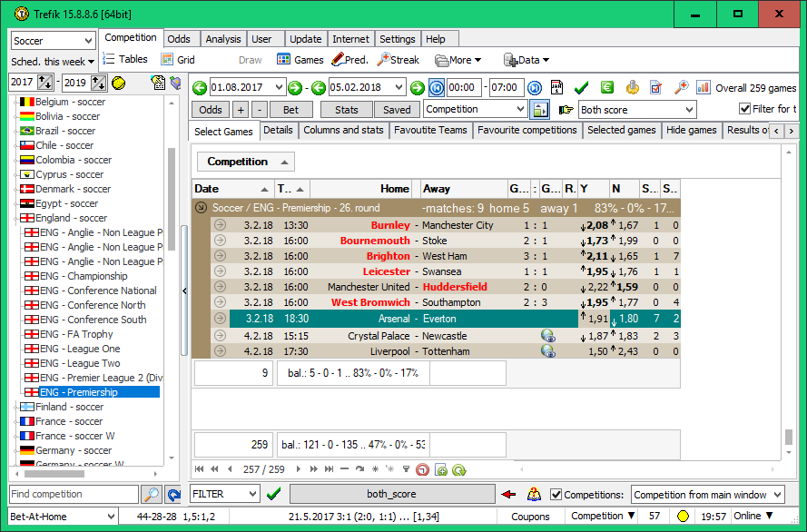Open the More dropdown menu
807x532 pixels.
point(458,60)
